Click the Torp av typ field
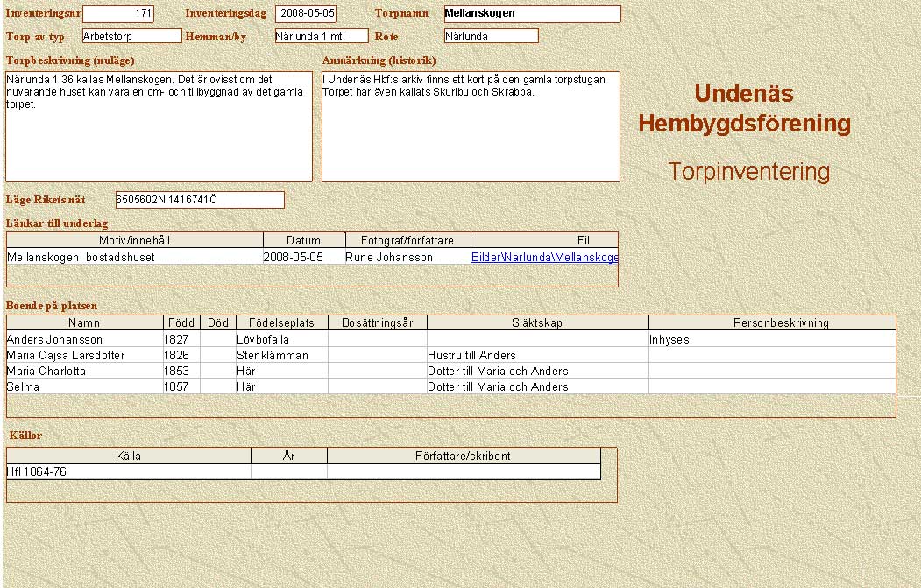The image size is (921, 588). 131,36
